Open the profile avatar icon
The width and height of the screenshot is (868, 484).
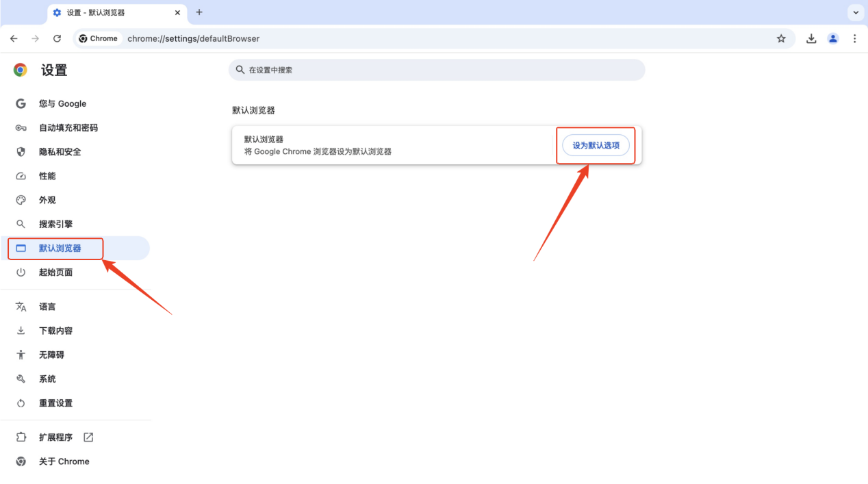[x=833, y=39]
